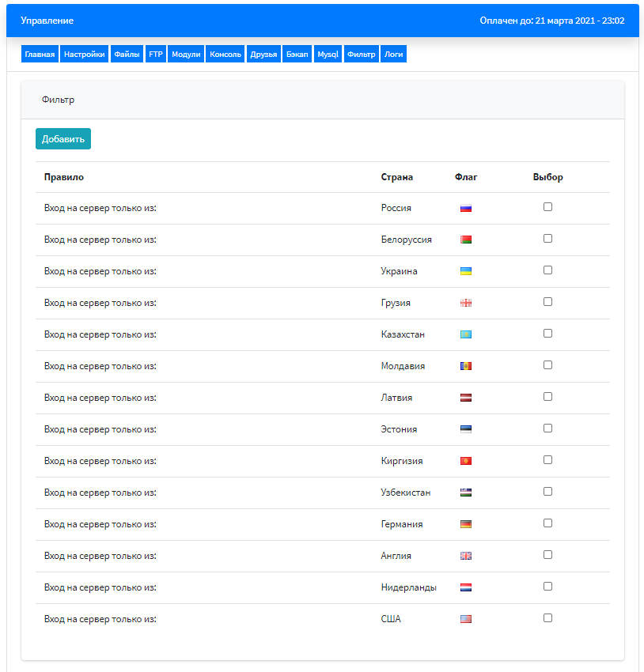644x672 pixels.
Task: Click the Belarus flag icon
Action: [x=466, y=240]
